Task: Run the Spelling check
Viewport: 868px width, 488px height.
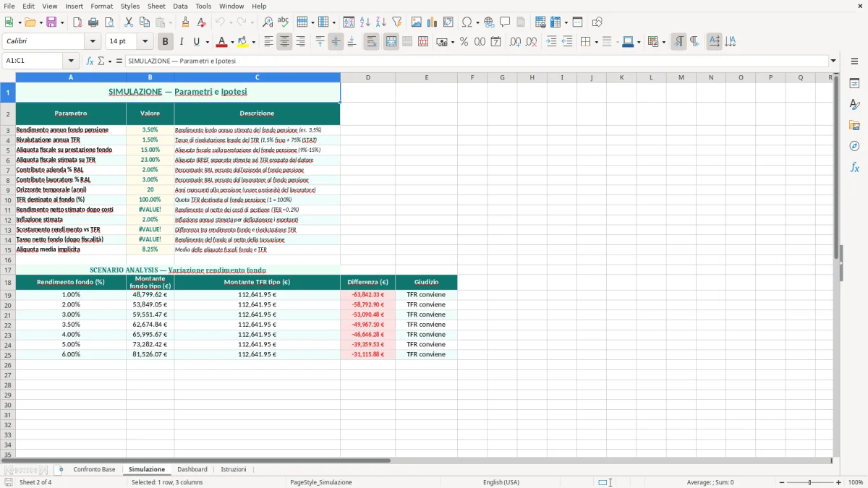Action: point(284,22)
